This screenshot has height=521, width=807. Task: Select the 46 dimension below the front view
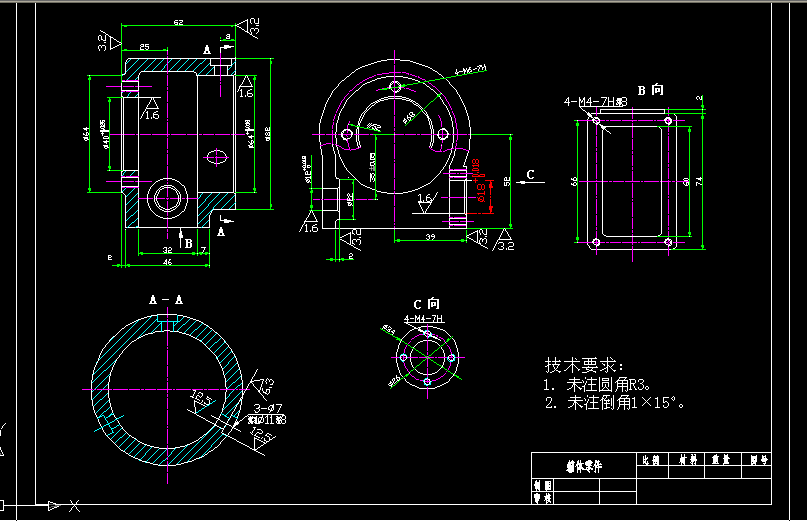[167, 262]
